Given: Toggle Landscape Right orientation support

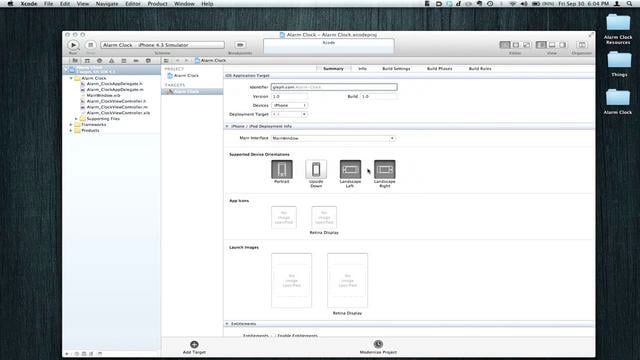Looking at the screenshot, I should pos(384,169).
